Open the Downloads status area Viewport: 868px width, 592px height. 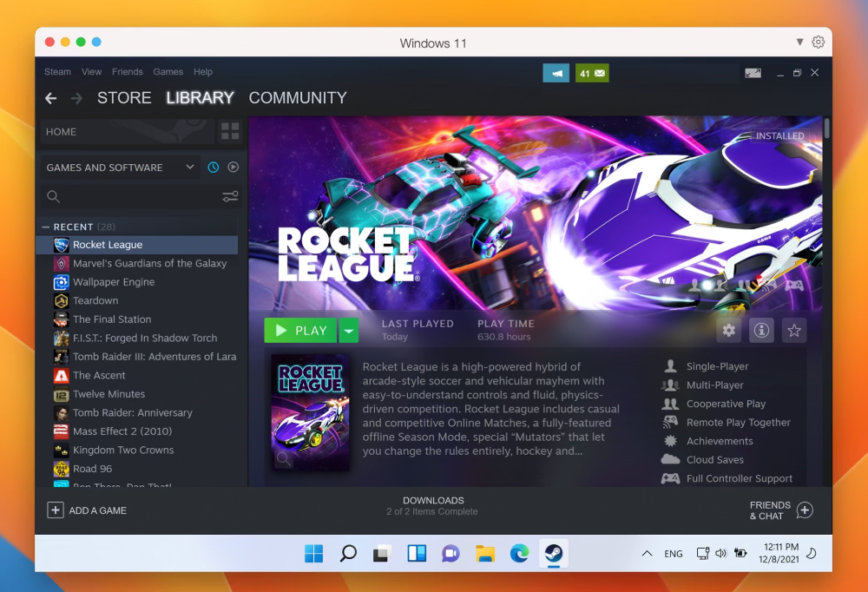[x=432, y=505]
